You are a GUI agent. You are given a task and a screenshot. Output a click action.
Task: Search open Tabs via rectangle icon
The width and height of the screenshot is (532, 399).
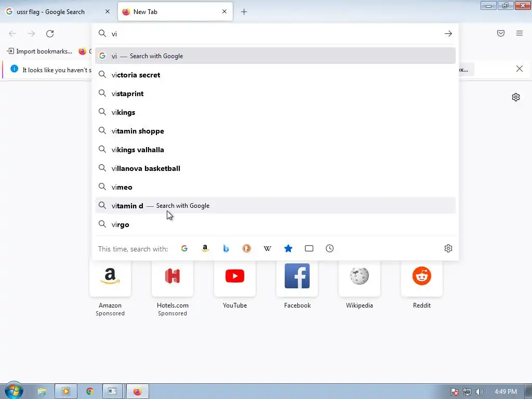click(309, 248)
